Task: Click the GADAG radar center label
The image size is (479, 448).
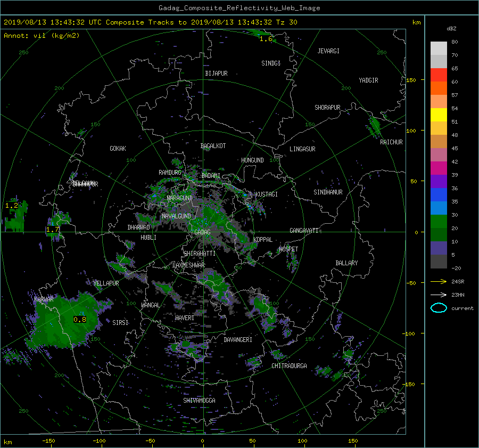Action: pyautogui.click(x=202, y=232)
